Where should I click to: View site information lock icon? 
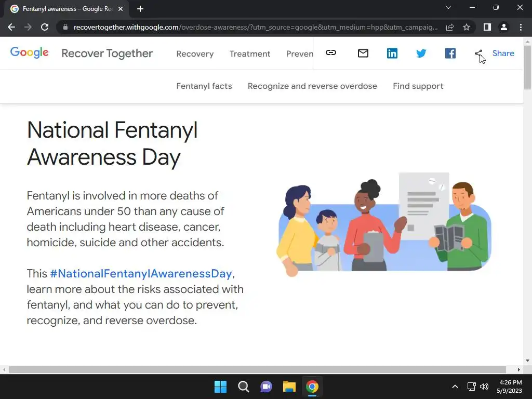point(65,27)
